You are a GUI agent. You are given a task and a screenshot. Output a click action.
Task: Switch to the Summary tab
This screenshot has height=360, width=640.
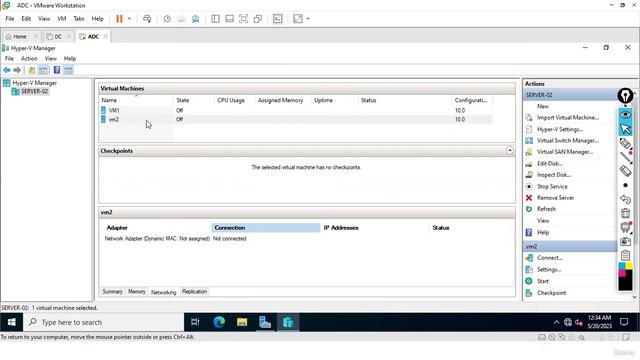(112, 292)
